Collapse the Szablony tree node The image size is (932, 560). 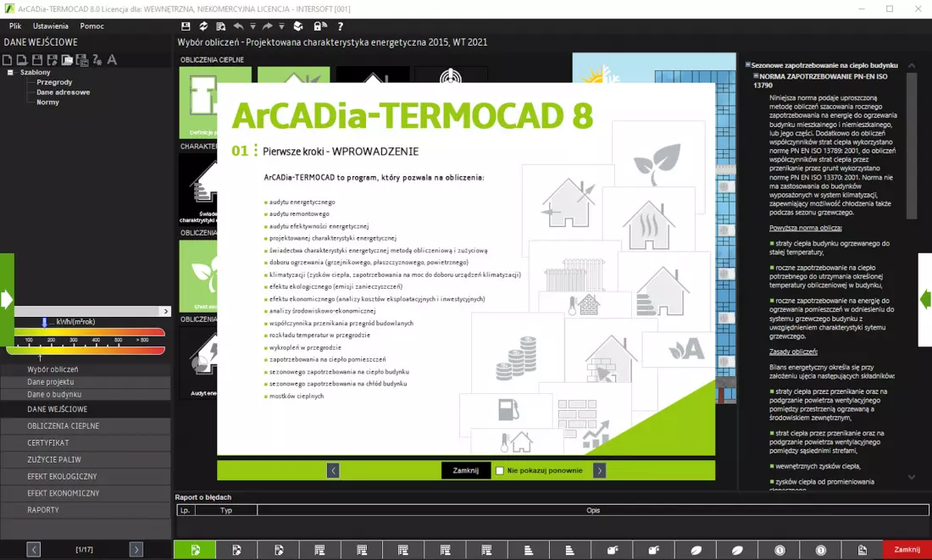point(10,73)
